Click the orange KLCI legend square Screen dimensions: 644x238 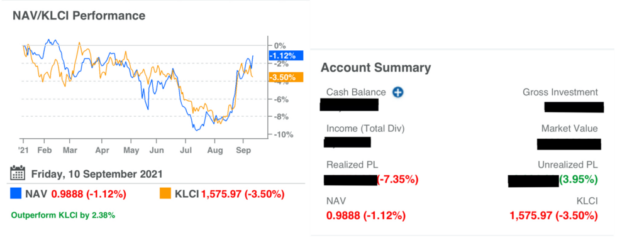[165, 193]
